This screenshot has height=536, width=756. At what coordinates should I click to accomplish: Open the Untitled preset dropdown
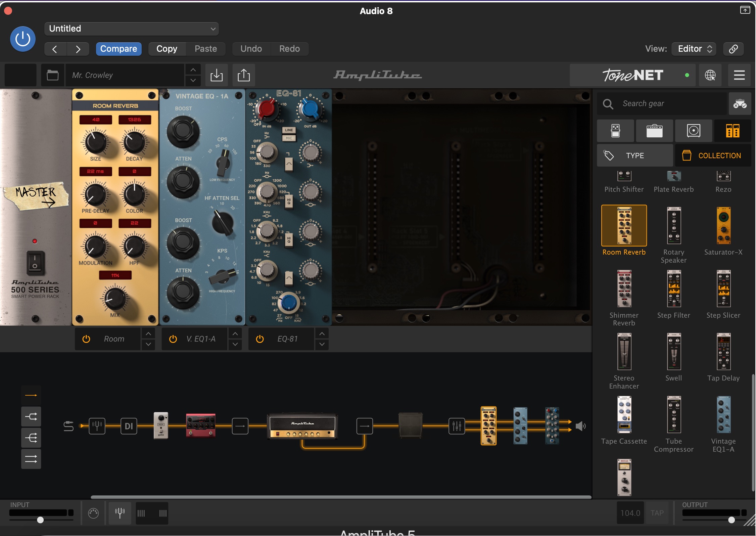132,29
